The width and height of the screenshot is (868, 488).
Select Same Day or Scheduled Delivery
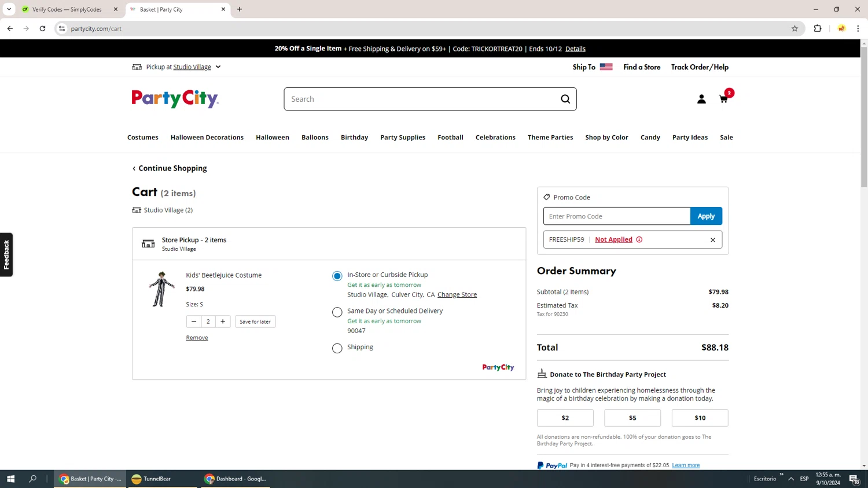coord(337,312)
